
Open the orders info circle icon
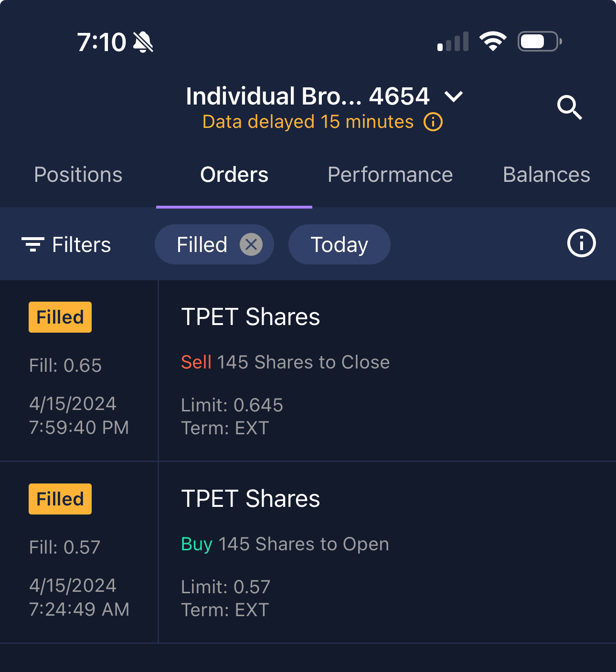coord(581,243)
